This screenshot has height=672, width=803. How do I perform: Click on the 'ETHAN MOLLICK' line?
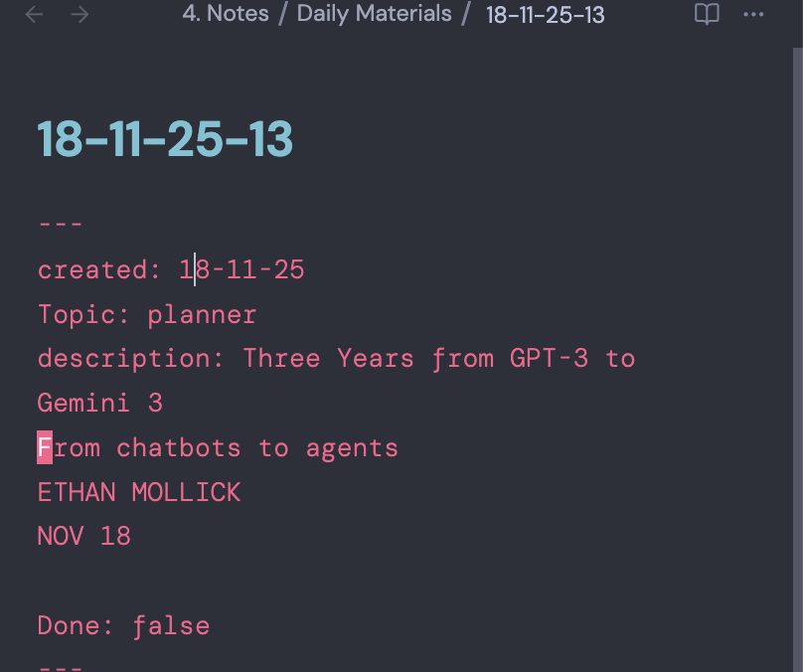point(139,492)
